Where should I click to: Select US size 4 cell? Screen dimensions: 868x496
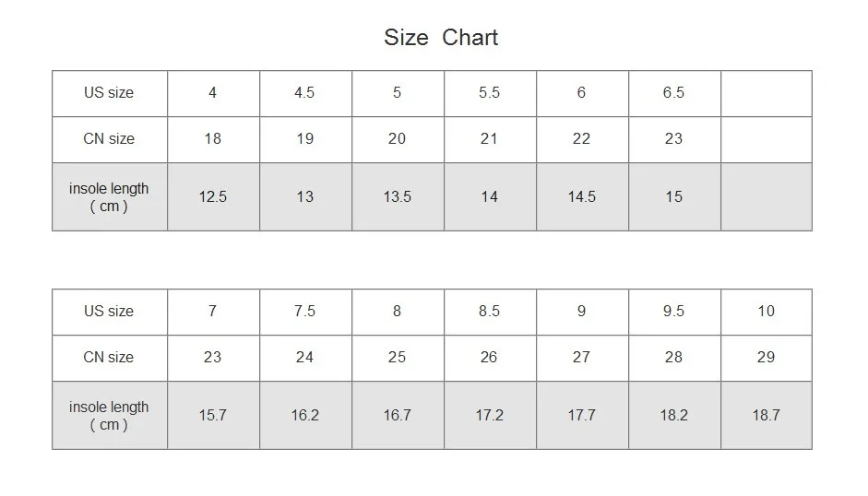coord(213,93)
